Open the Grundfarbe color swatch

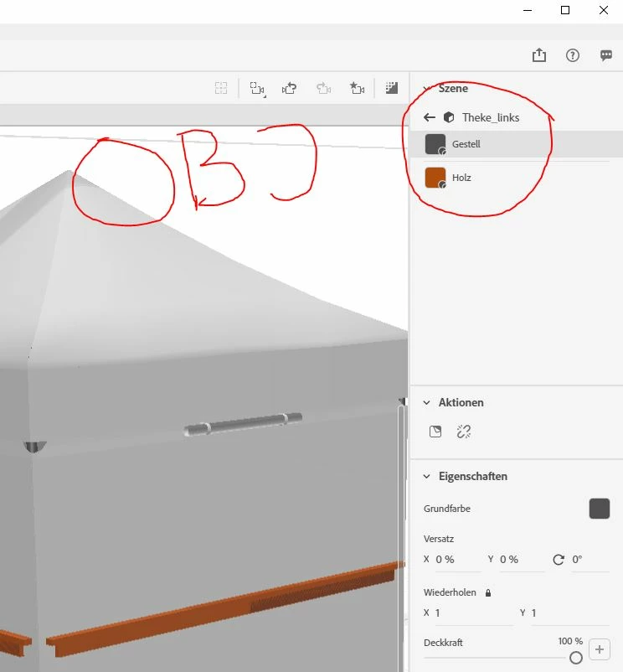[x=599, y=509]
